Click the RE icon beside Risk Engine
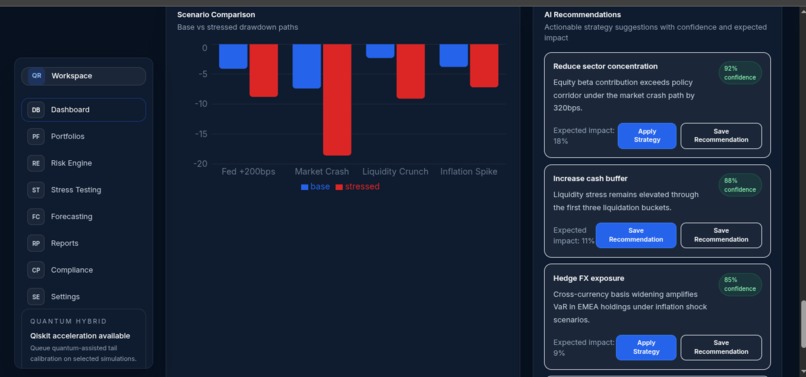 36,163
